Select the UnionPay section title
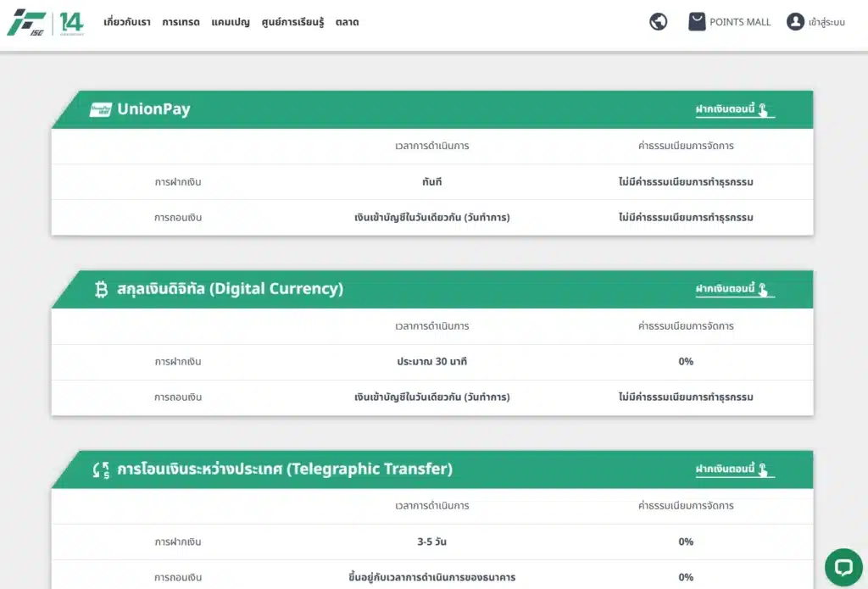Image resolution: width=868 pixels, height=589 pixels. coord(153,109)
